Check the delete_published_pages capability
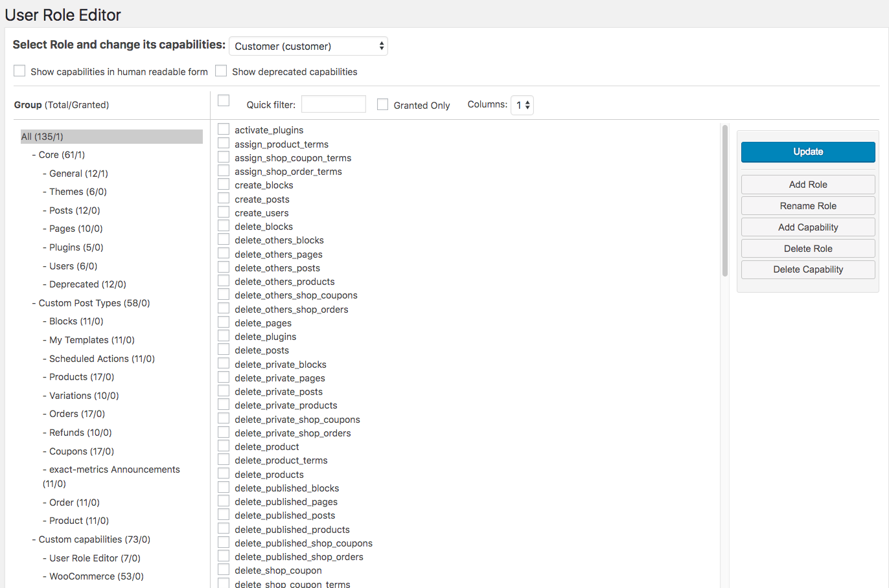The width and height of the screenshot is (889, 588). [224, 501]
